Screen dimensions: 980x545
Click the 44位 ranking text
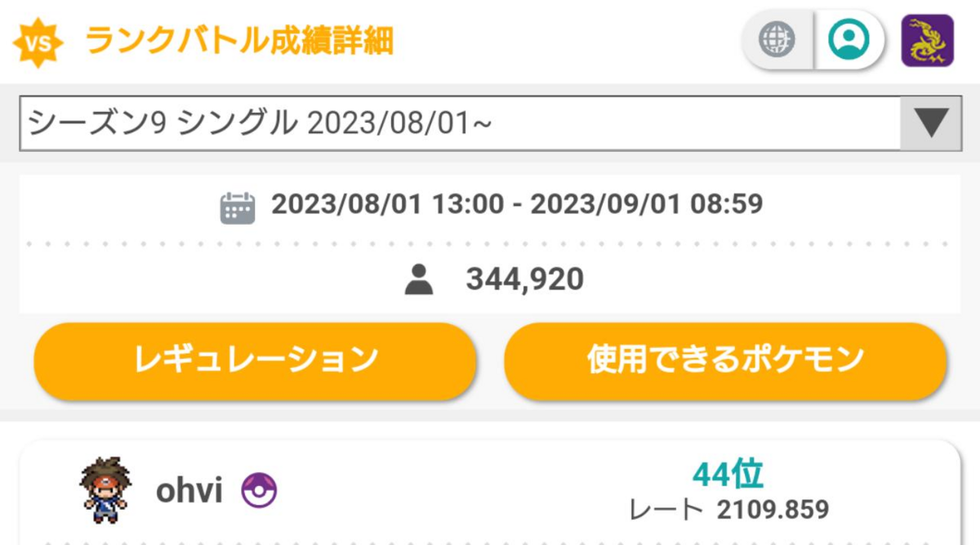tap(728, 473)
